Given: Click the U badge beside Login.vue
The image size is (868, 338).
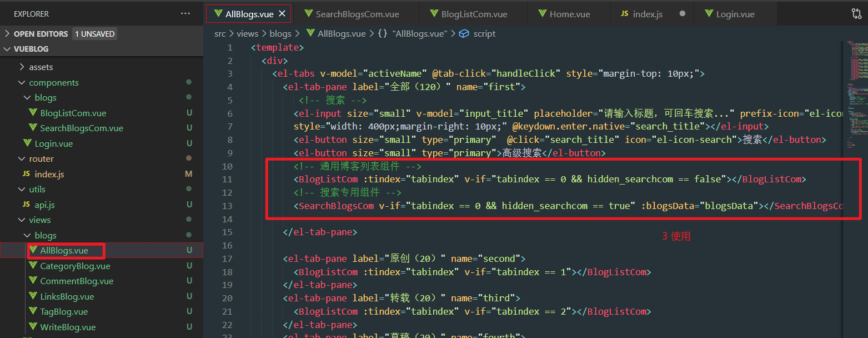Looking at the screenshot, I should (189, 143).
